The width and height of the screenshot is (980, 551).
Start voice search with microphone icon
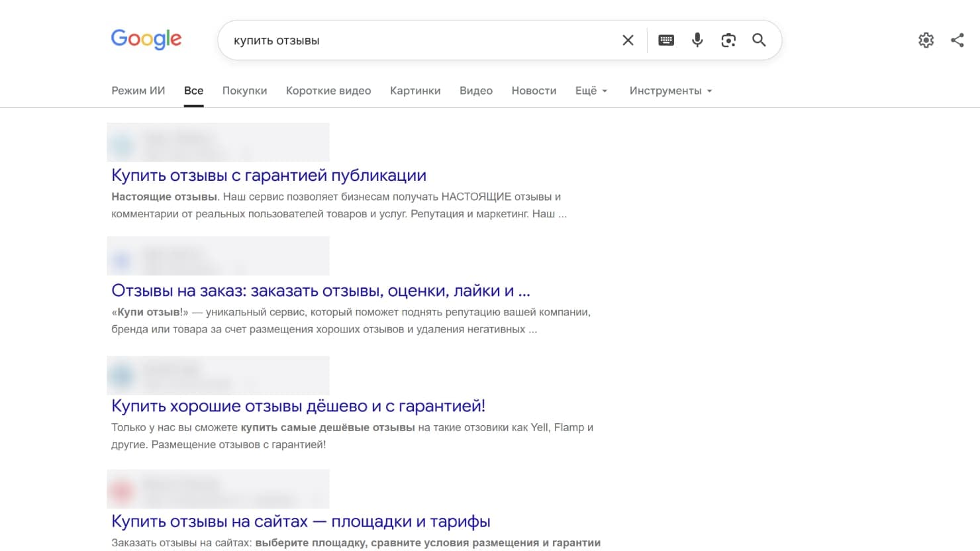tap(697, 40)
